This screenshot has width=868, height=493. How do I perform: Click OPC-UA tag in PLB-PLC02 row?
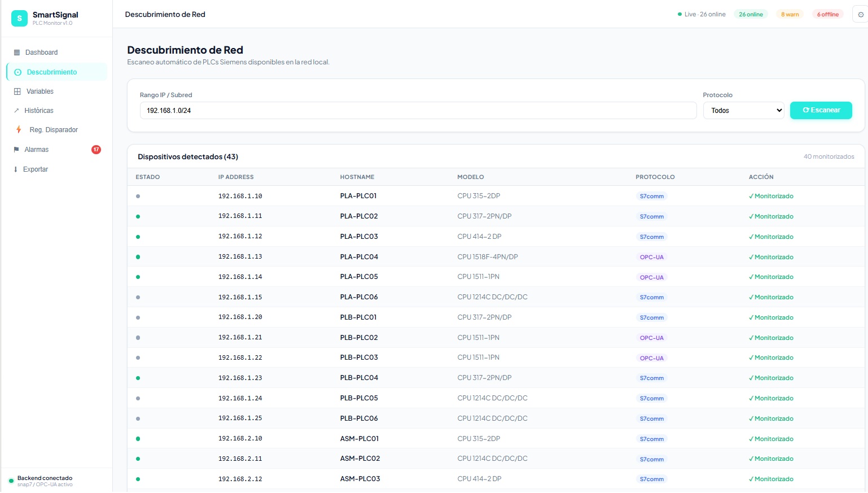tap(652, 338)
